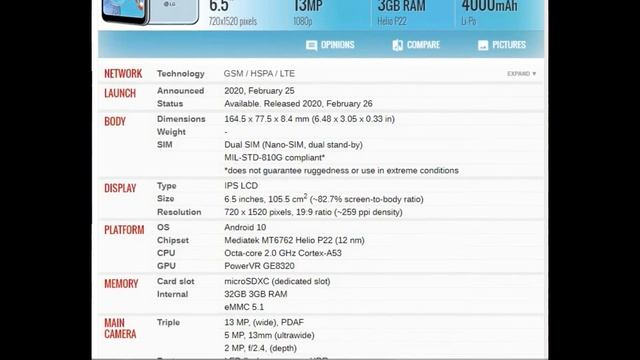
Task: Click '13MP' camera header highlight
Action: point(308,6)
